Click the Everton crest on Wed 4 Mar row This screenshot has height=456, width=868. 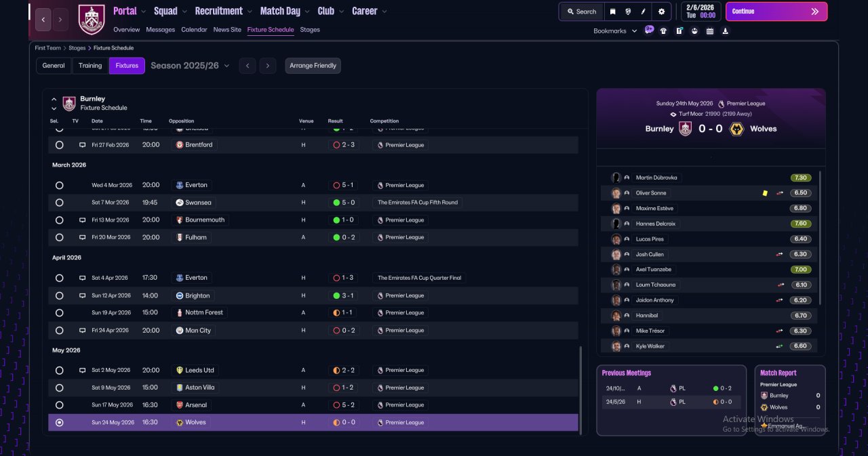coord(180,185)
